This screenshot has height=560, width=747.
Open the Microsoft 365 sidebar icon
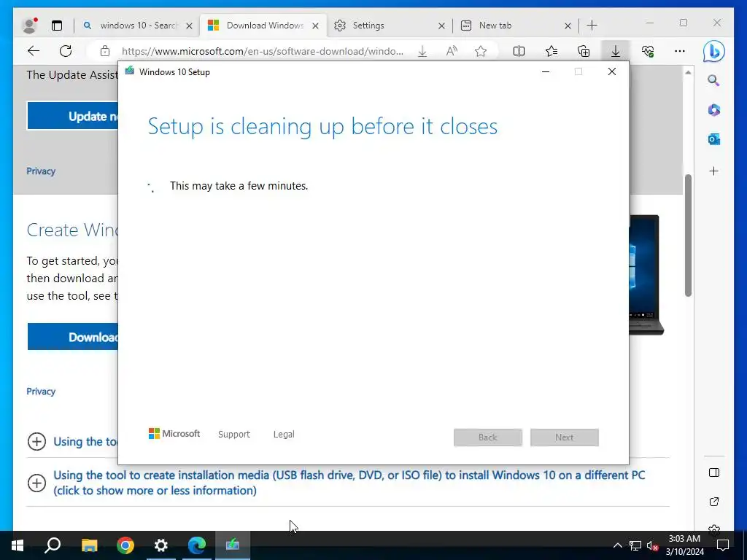tap(713, 110)
